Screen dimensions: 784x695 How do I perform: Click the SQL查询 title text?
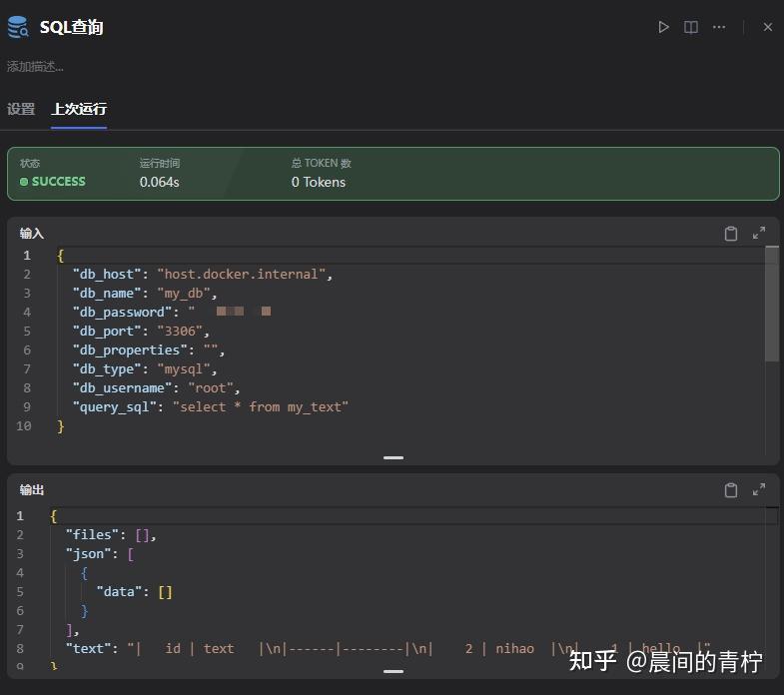point(72,27)
